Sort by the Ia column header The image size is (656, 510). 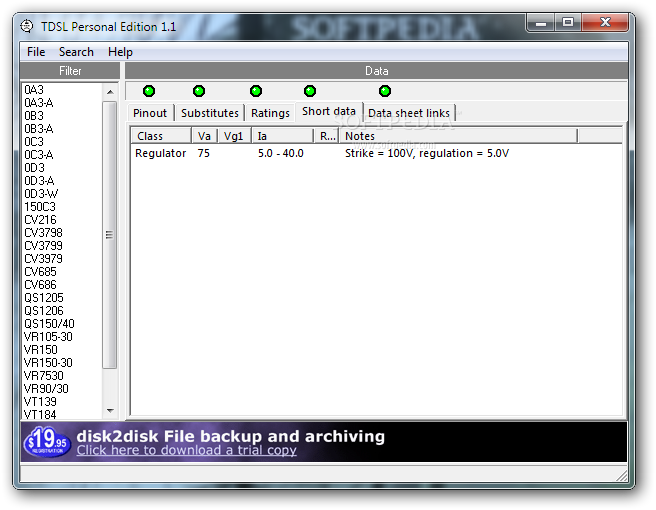pos(282,136)
